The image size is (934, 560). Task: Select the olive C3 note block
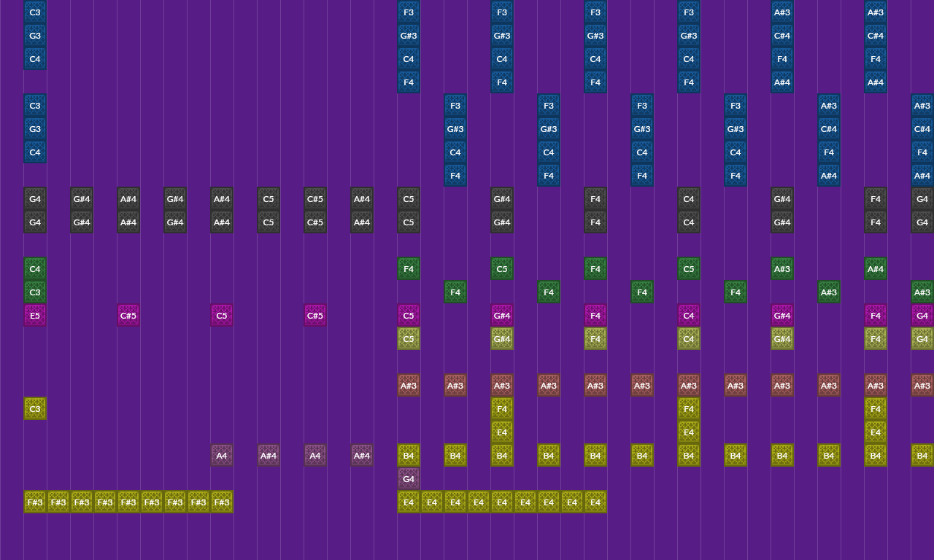click(x=35, y=409)
